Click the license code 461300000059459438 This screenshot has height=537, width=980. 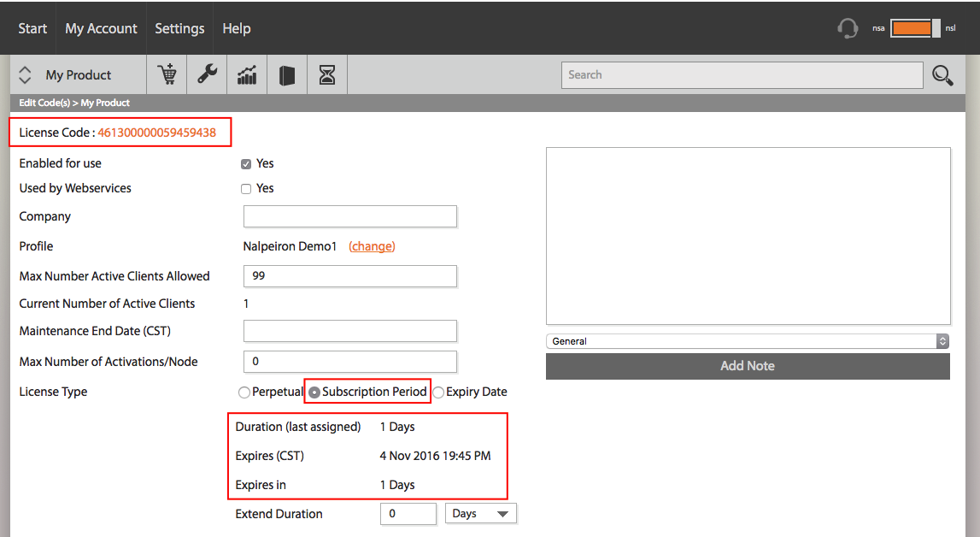157,133
